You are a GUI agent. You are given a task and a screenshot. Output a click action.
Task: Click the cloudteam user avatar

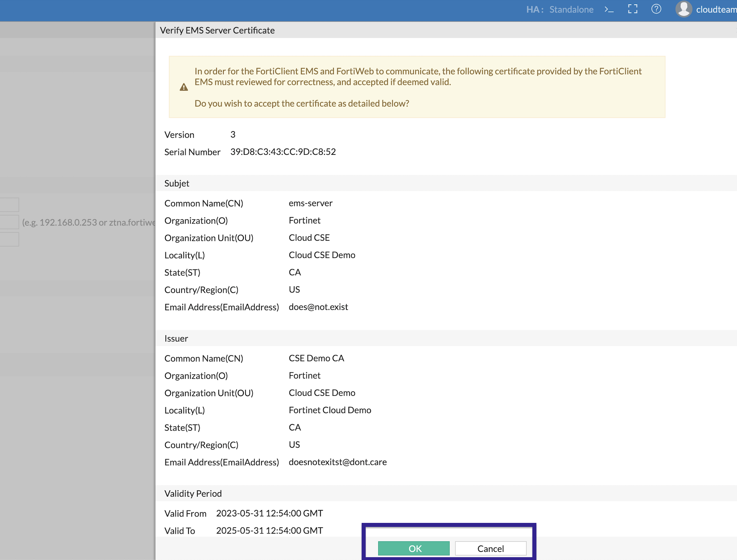684,9
